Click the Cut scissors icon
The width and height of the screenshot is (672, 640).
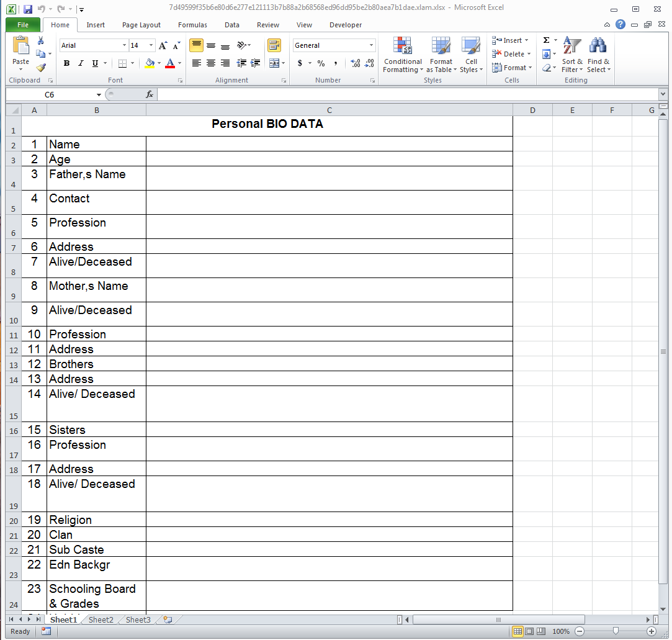point(41,41)
